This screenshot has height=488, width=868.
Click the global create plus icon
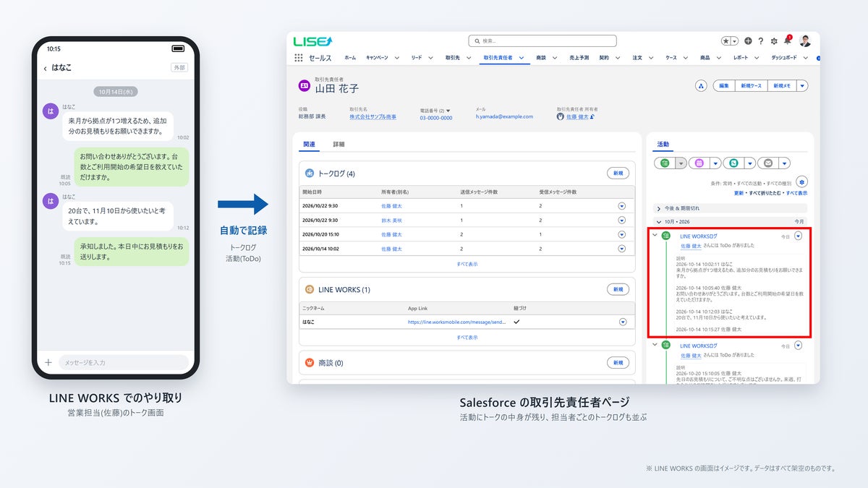(748, 41)
